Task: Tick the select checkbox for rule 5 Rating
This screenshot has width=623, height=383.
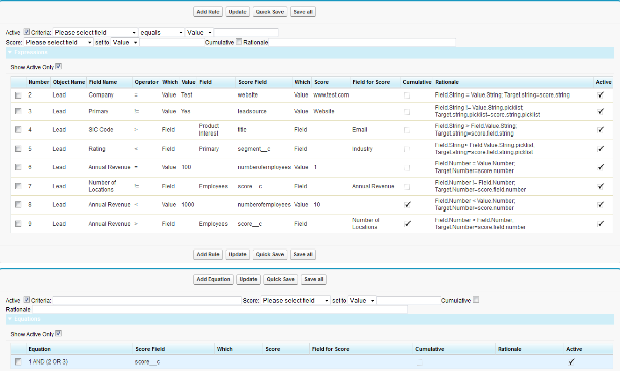Action: click(18, 149)
